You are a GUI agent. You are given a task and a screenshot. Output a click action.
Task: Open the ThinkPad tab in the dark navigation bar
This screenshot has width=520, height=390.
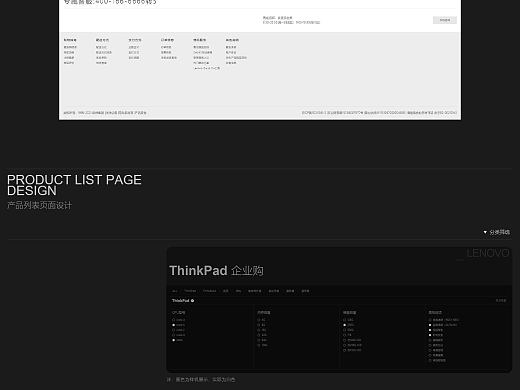pos(190,291)
